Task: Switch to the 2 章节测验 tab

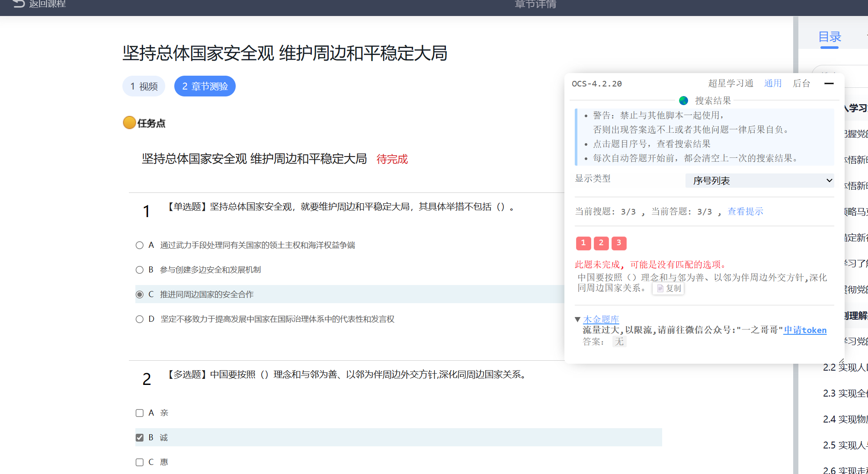Action: (x=205, y=86)
